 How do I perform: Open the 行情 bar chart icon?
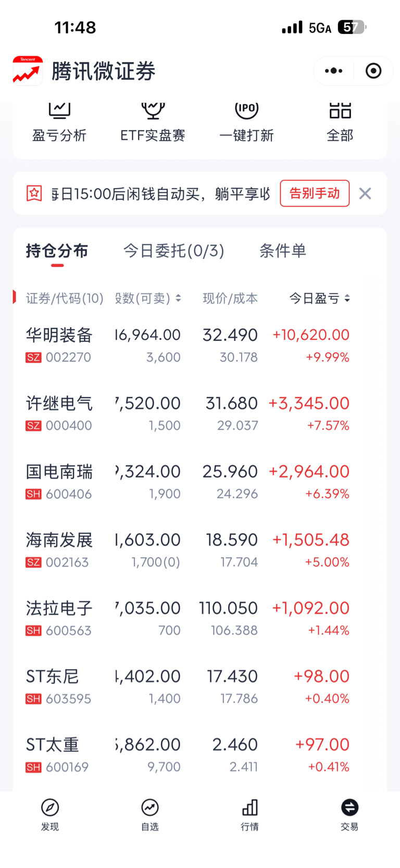coord(250,808)
